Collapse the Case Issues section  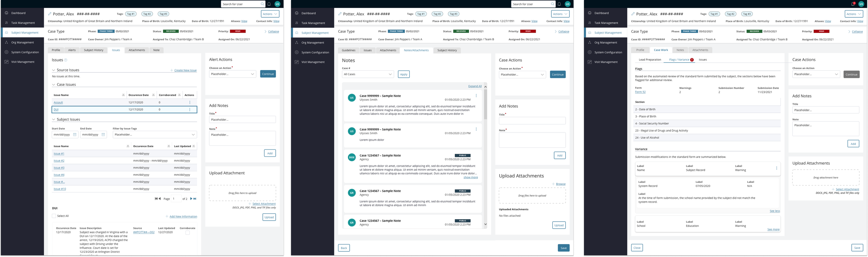53,85
